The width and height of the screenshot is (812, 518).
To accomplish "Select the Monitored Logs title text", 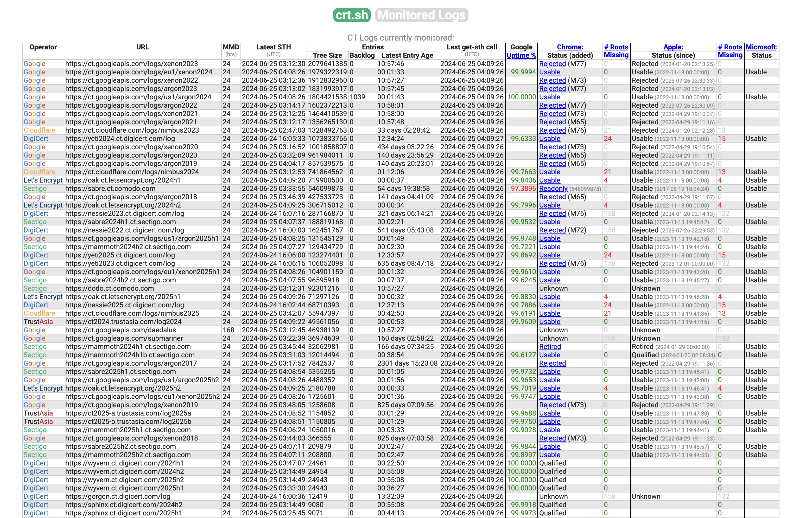I will (422, 15).
